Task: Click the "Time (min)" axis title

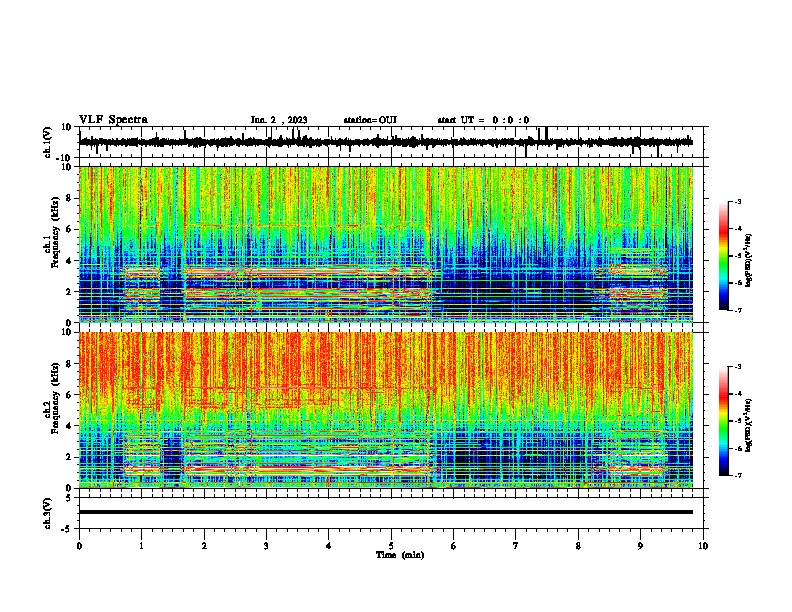Action: click(400, 555)
